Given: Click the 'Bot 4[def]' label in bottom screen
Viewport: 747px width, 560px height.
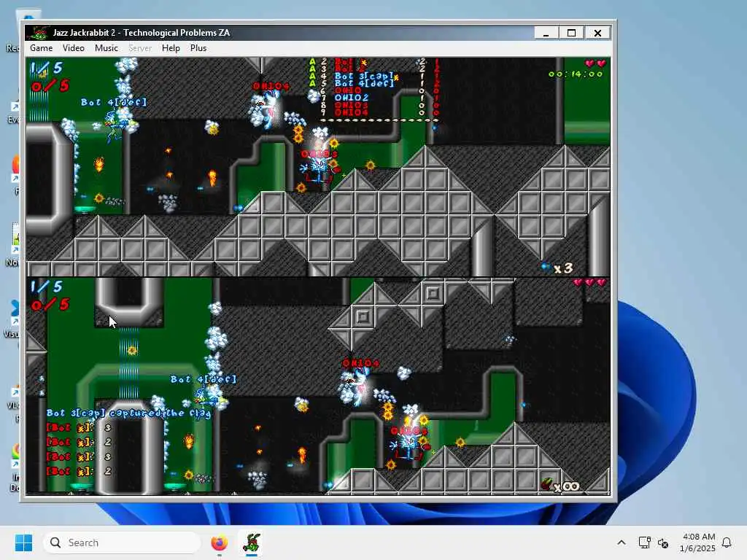Looking at the screenshot, I should click(x=204, y=379).
